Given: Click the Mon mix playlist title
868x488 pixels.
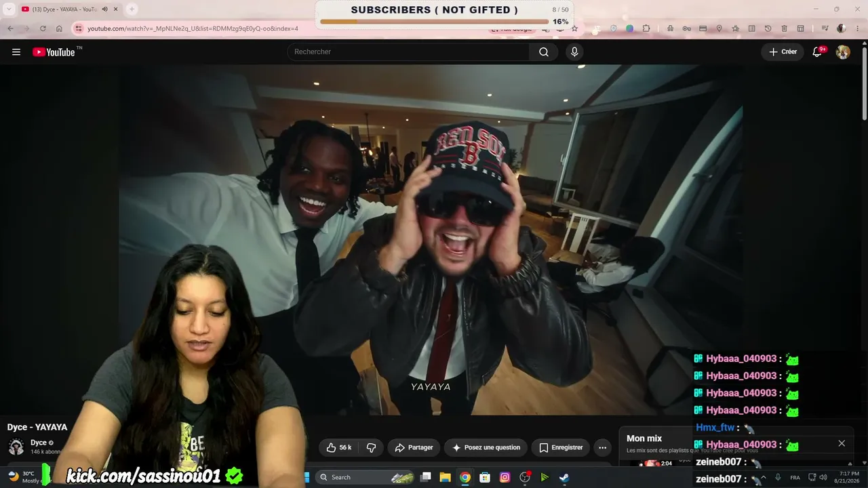Looking at the screenshot, I should (644, 439).
